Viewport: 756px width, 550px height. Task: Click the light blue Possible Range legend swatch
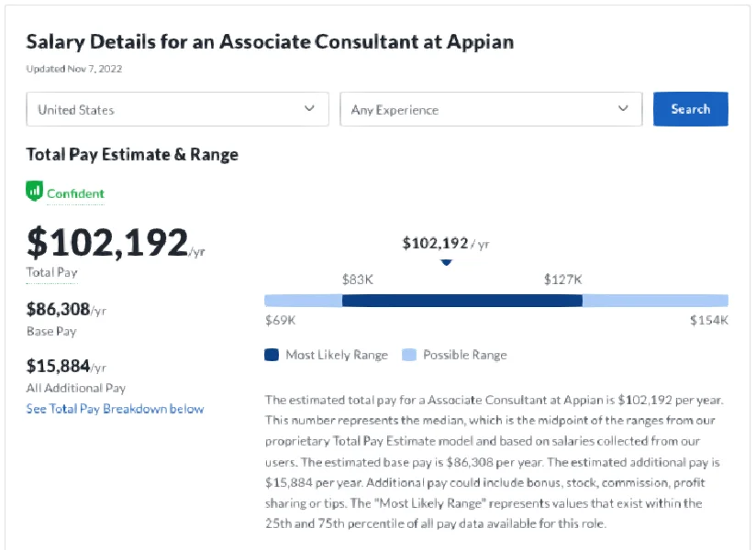pos(409,355)
